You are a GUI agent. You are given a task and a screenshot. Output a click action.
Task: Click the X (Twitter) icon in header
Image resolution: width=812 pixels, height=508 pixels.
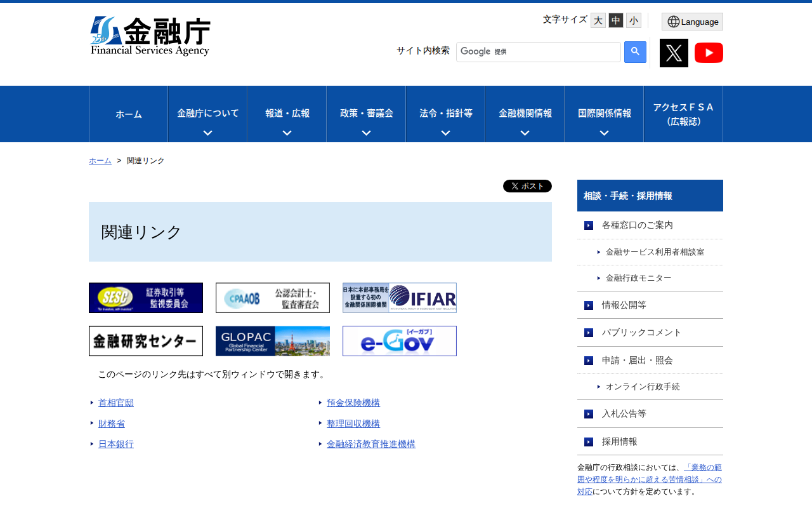674,53
